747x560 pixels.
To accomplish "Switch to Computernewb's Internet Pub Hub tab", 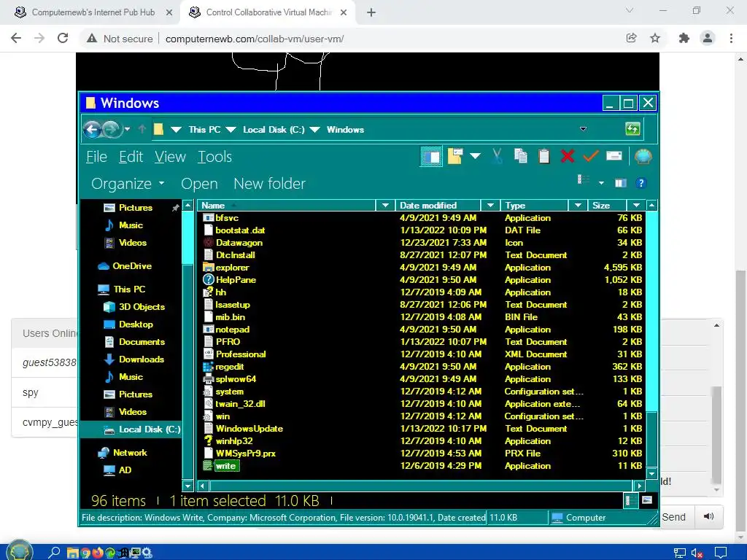I will (x=93, y=12).
